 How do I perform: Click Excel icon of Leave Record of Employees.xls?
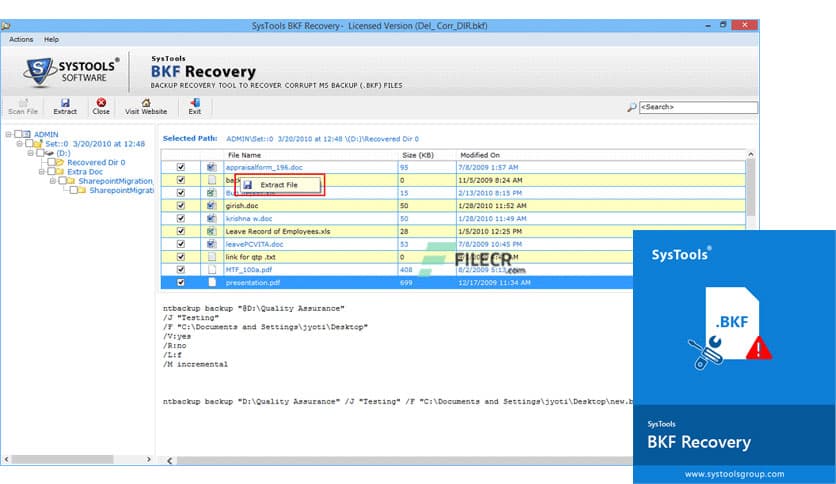212,231
